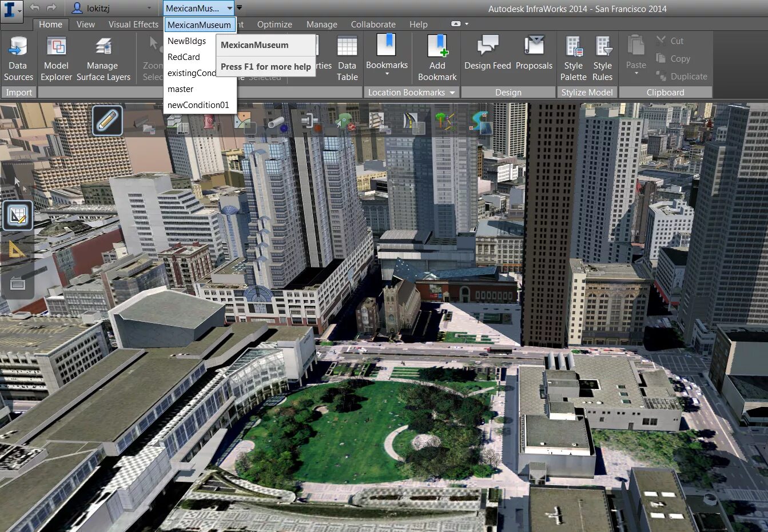The height and width of the screenshot is (532, 768).
Task: Choose the existingCond proposal entry
Action: click(x=191, y=73)
